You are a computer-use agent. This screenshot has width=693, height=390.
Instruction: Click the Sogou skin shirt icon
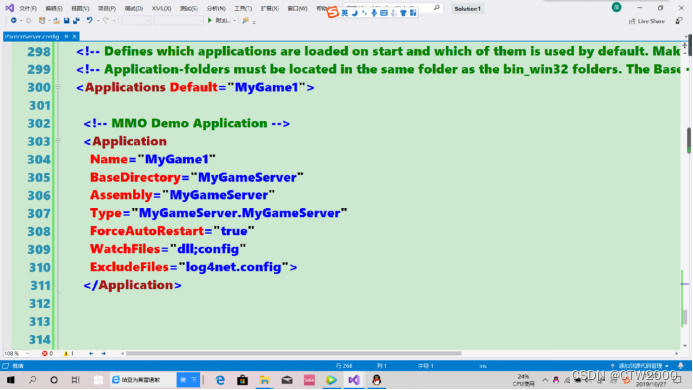403,13
